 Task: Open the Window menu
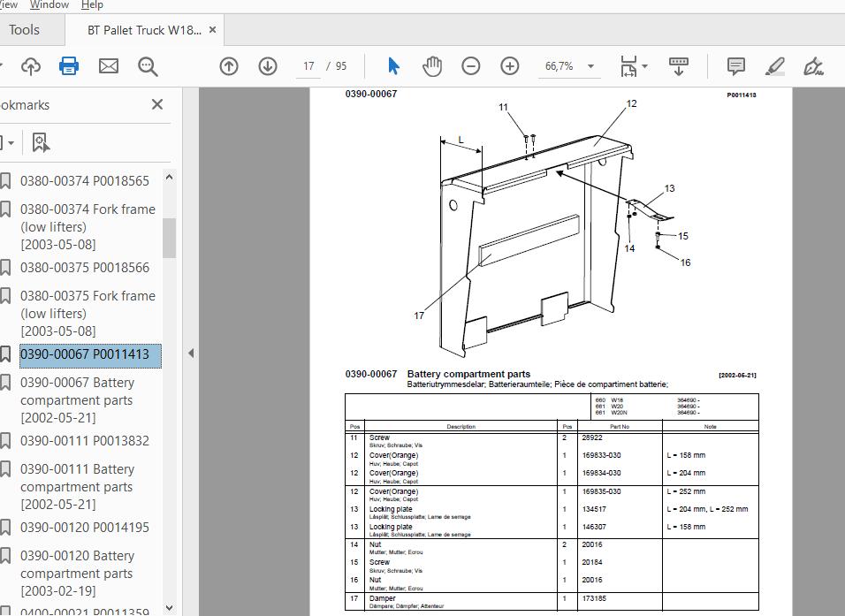[49, 4]
